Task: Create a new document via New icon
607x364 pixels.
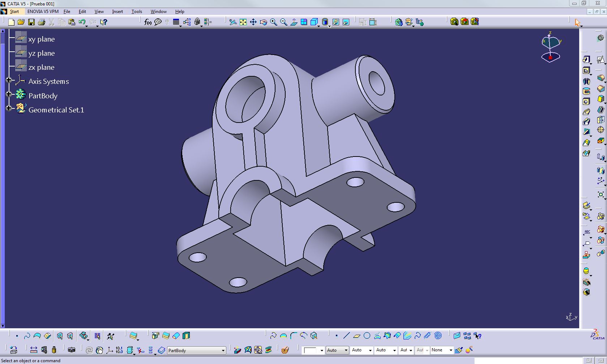Action: click(x=11, y=22)
